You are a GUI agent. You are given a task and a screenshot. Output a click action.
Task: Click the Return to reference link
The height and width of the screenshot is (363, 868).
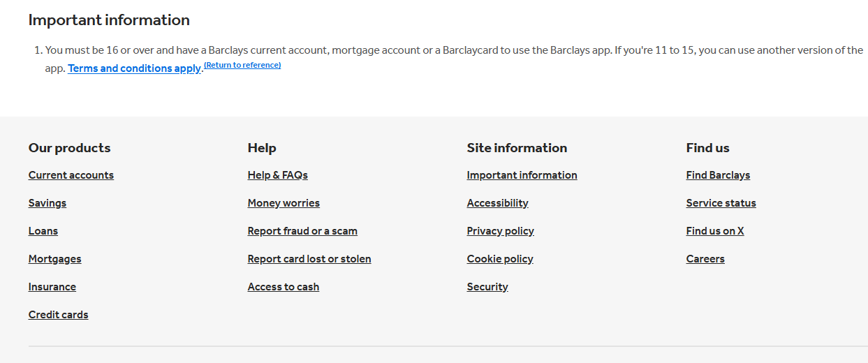(x=242, y=65)
